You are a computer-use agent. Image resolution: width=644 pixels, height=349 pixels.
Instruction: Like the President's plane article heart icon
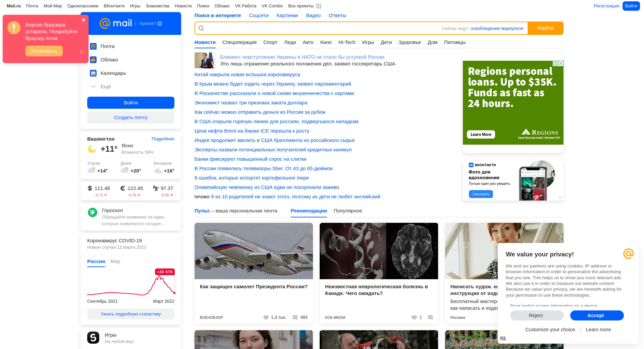[x=266, y=317]
